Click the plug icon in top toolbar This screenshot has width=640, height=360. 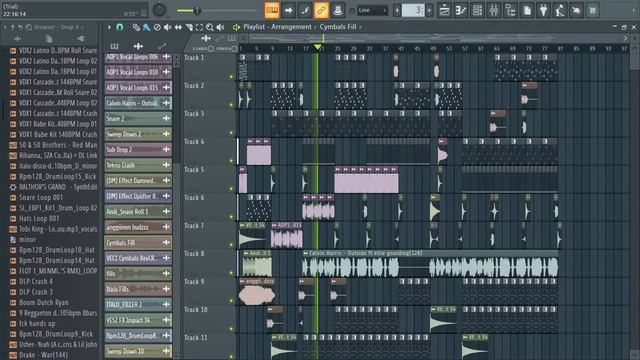pyautogui.click(x=543, y=11)
